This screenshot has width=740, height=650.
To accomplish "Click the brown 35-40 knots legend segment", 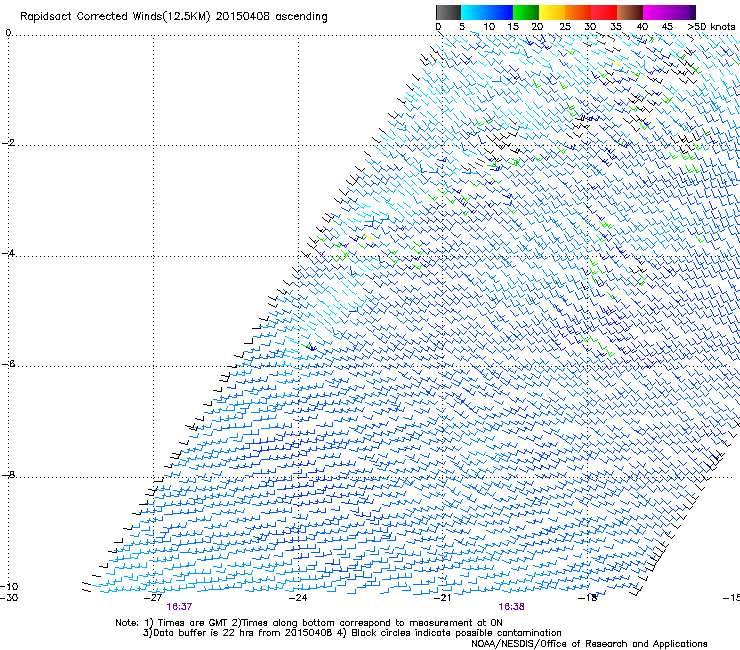I will click(x=630, y=12).
